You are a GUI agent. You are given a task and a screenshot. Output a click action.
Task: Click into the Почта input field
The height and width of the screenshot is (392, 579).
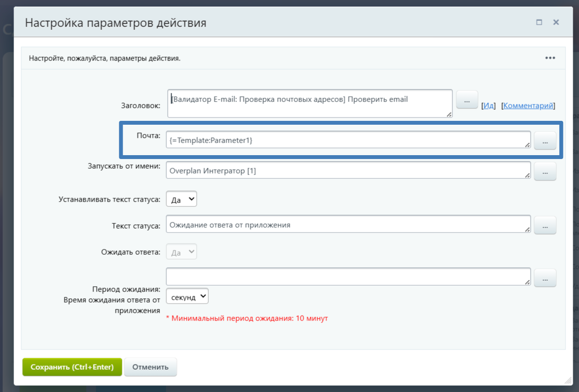(347, 140)
